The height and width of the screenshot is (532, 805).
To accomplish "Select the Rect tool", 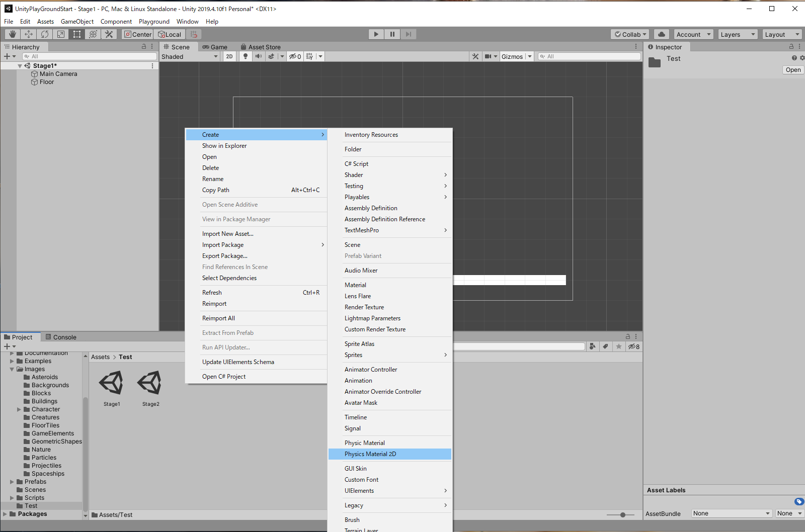I will (x=77, y=34).
